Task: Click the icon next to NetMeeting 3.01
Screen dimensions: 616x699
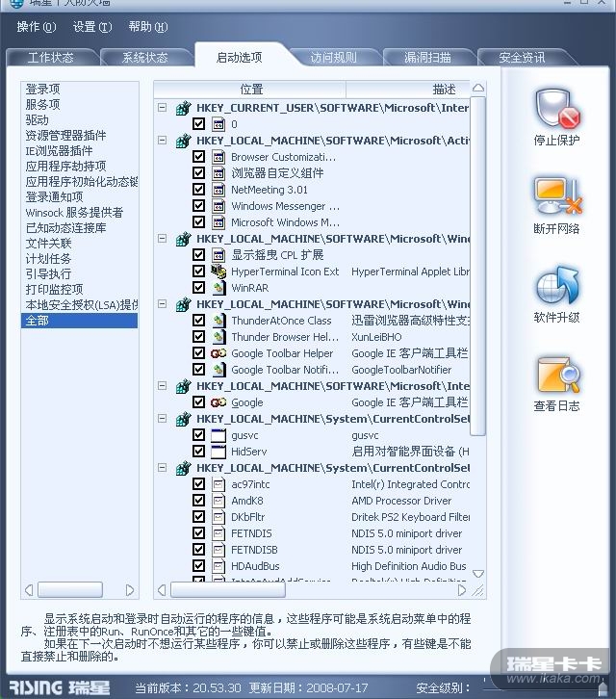Action: [218, 190]
